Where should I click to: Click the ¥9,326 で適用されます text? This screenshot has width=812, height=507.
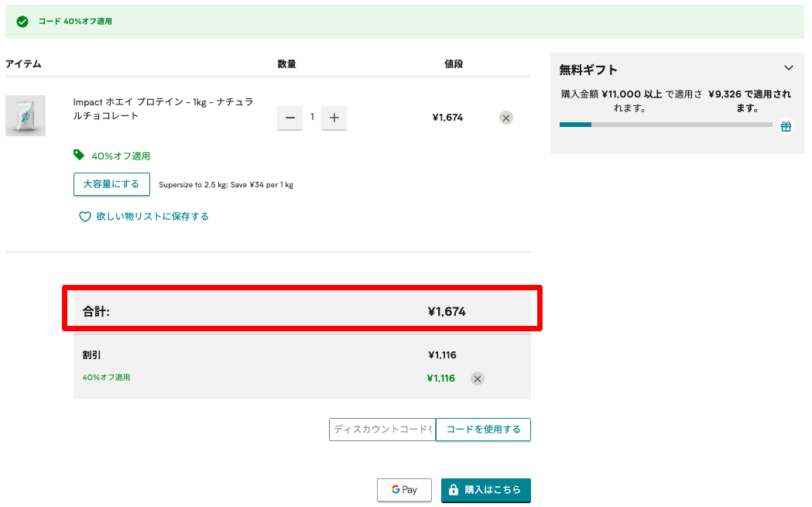pyautogui.click(x=749, y=101)
